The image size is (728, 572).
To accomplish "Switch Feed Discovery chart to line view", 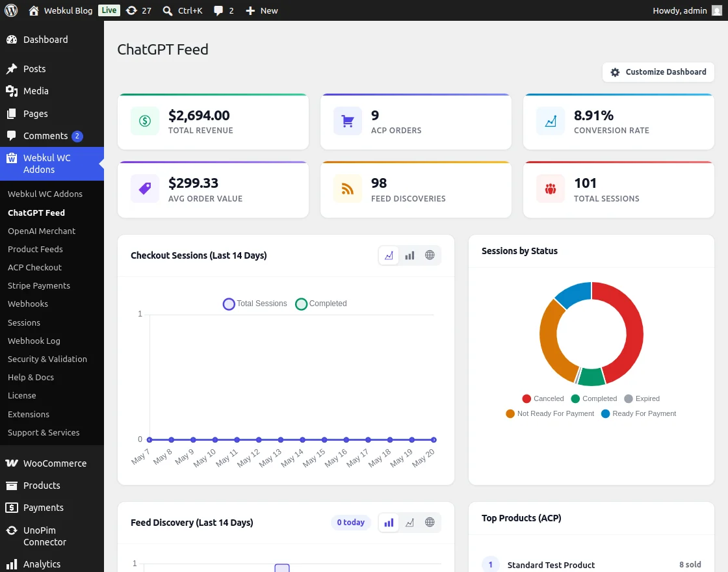I will click(x=409, y=523).
